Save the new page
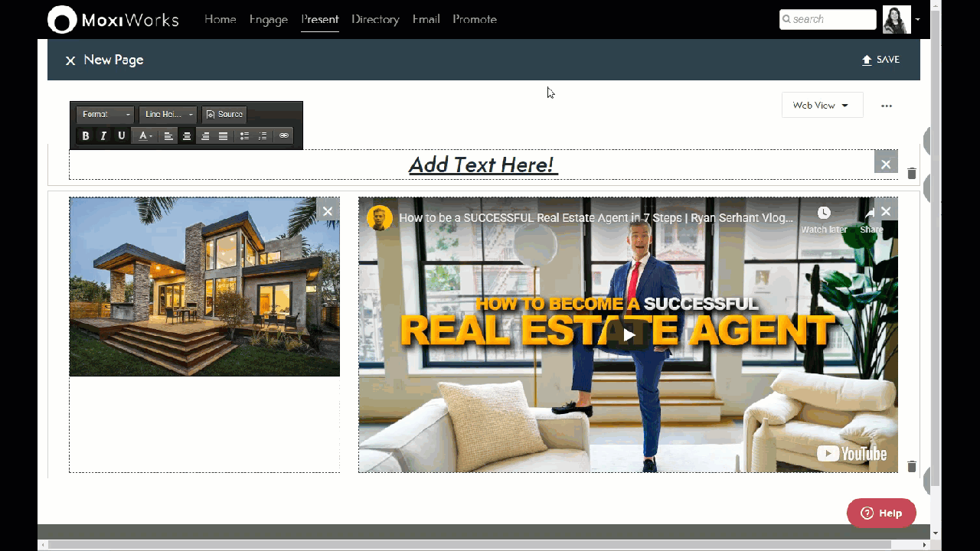 tap(880, 60)
